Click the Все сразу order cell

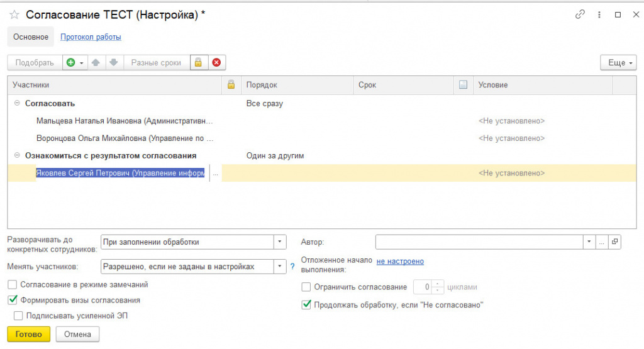tap(265, 104)
